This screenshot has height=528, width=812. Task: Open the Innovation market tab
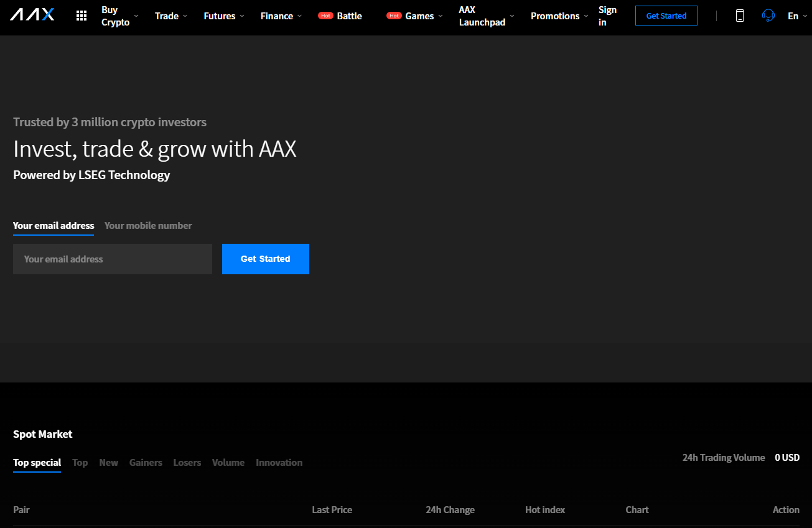point(279,463)
